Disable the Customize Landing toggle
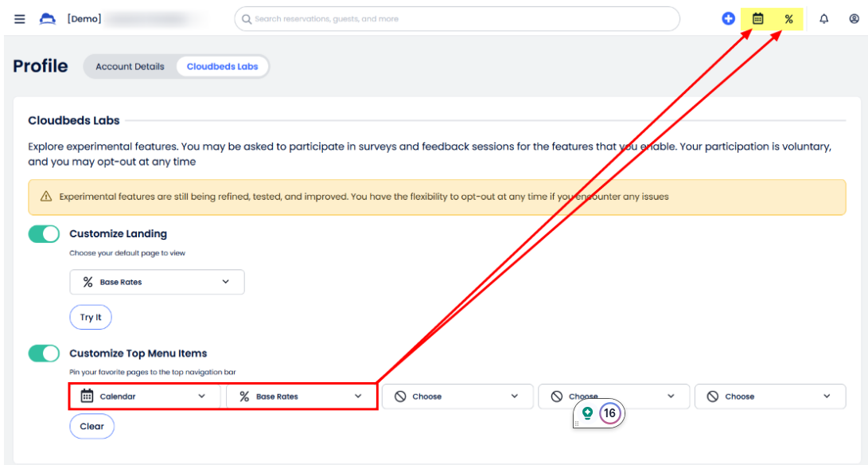Viewport: 868px width, 465px height. 45,234
